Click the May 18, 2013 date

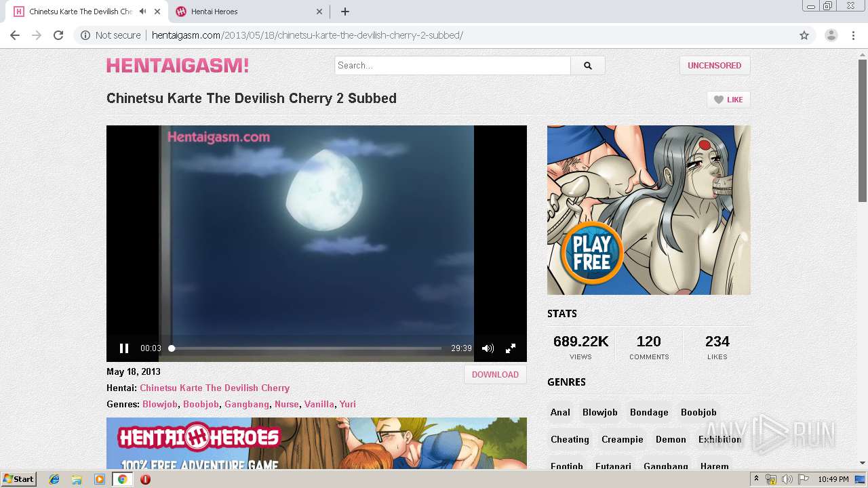tap(134, 372)
